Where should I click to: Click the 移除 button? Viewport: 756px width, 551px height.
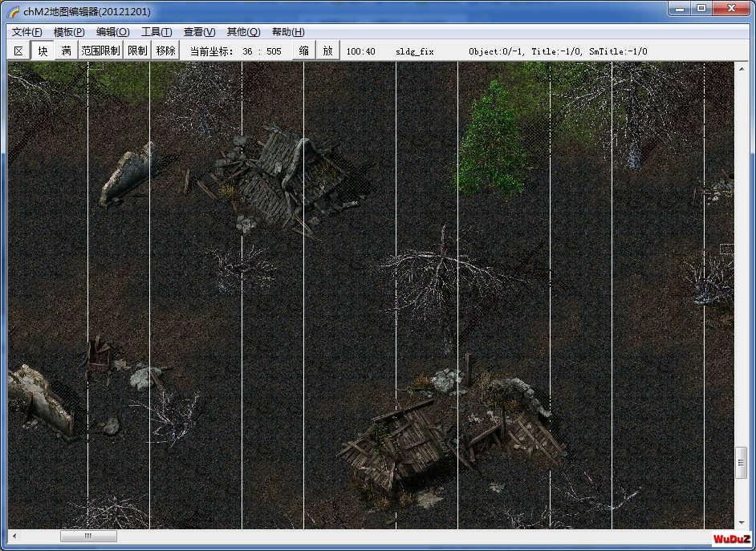coord(166,51)
